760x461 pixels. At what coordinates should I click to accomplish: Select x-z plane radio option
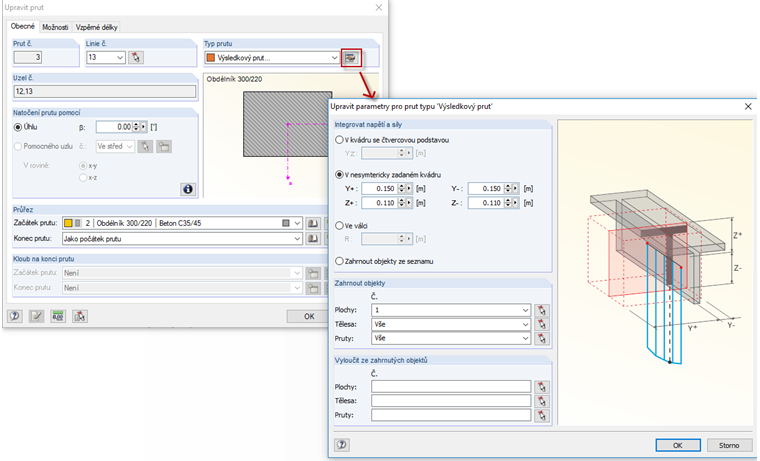coord(83,178)
